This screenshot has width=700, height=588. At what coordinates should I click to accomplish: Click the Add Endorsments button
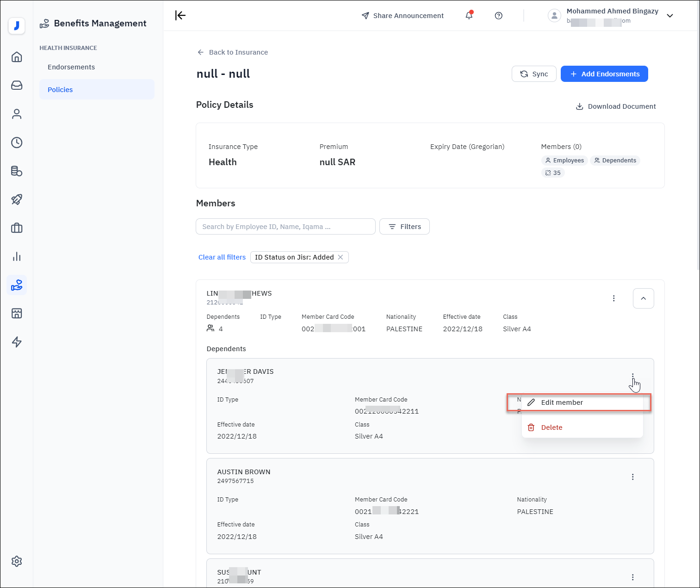[x=604, y=74]
